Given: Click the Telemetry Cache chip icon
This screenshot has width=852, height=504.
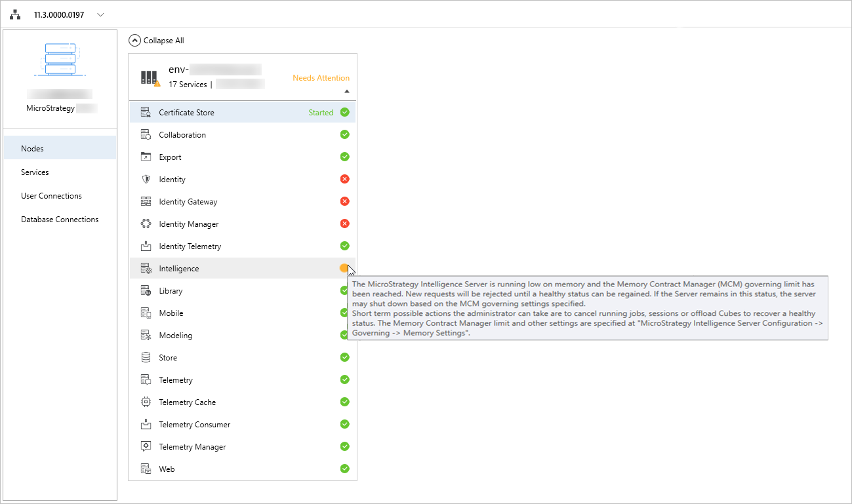Looking at the screenshot, I should point(146,402).
